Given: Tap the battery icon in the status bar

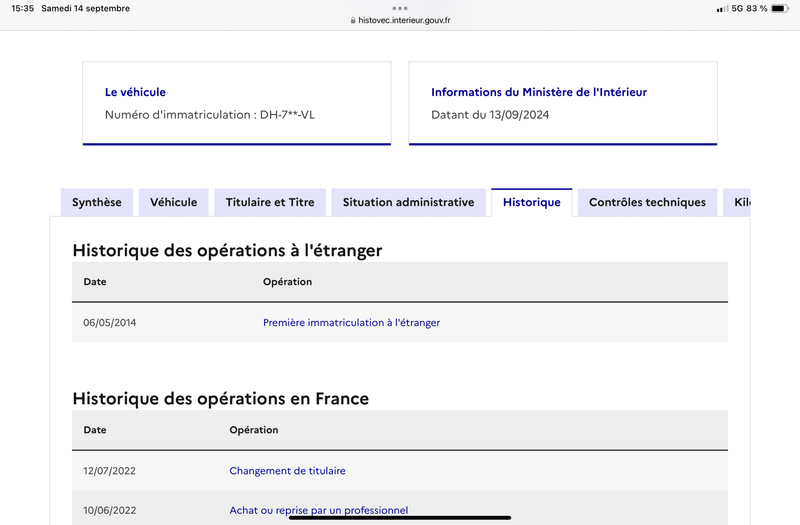Looking at the screenshot, I should [x=780, y=8].
